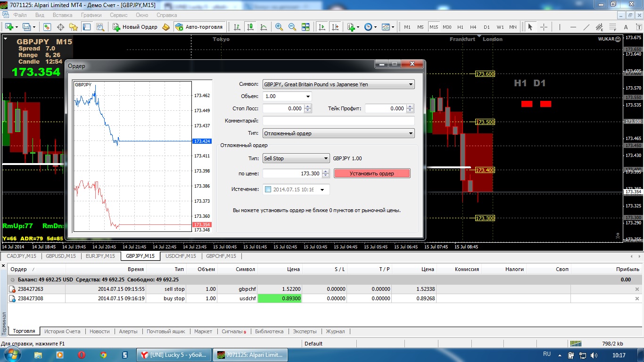
Task: Open the Эксперты terminal tab
Action: tap(305, 331)
